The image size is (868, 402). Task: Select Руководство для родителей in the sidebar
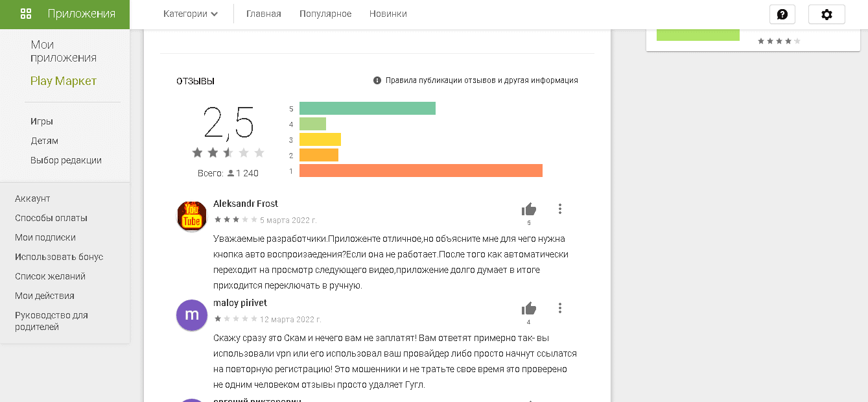coord(51,321)
